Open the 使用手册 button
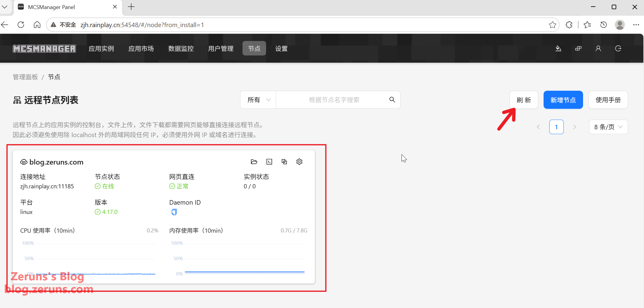 tap(608, 100)
